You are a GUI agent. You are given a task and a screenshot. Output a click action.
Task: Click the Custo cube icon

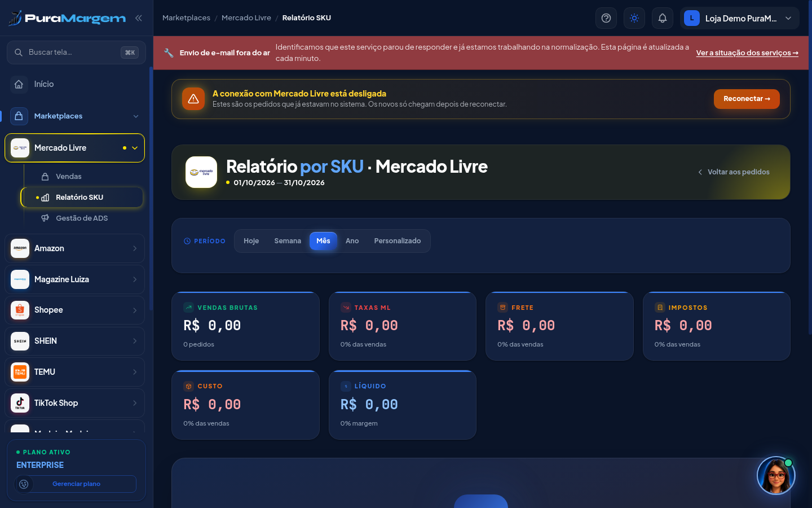pyautogui.click(x=189, y=387)
